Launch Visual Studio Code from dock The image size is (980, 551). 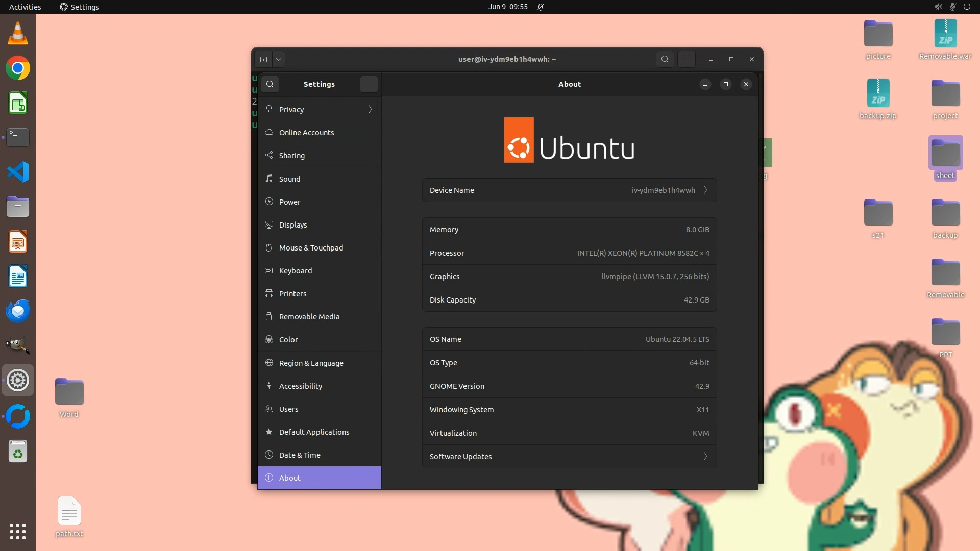tap(18, 172)
